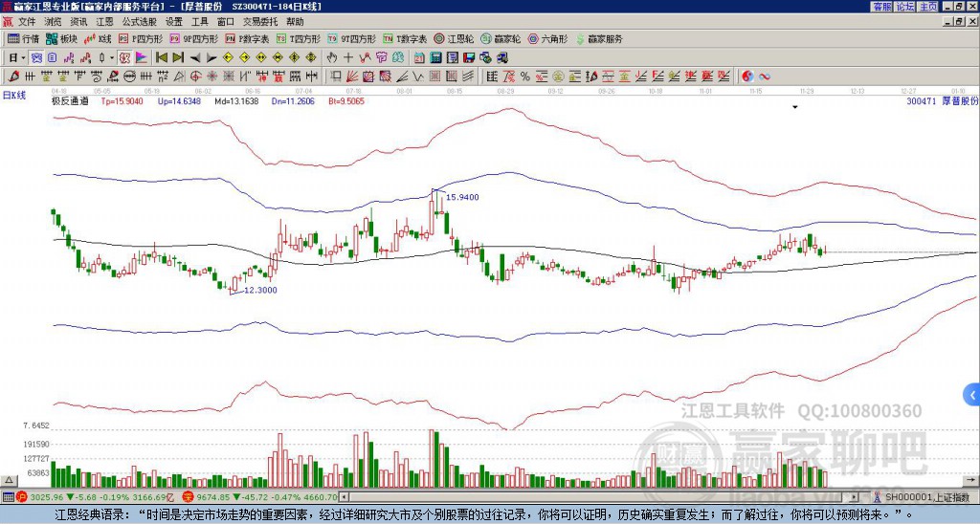Click the 板块 toolbar button
Screen dimensions: 980x524
(61, 38)
